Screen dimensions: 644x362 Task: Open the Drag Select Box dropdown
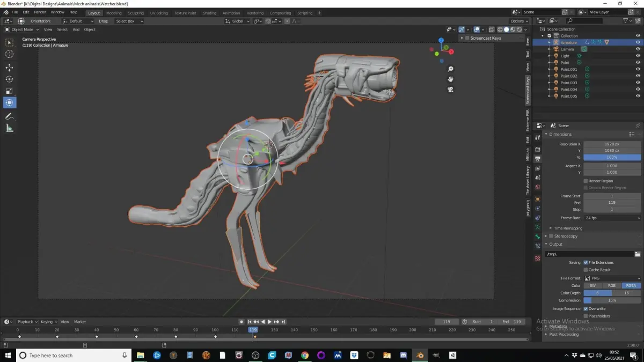pyautogui.click(x=129, y=21)
